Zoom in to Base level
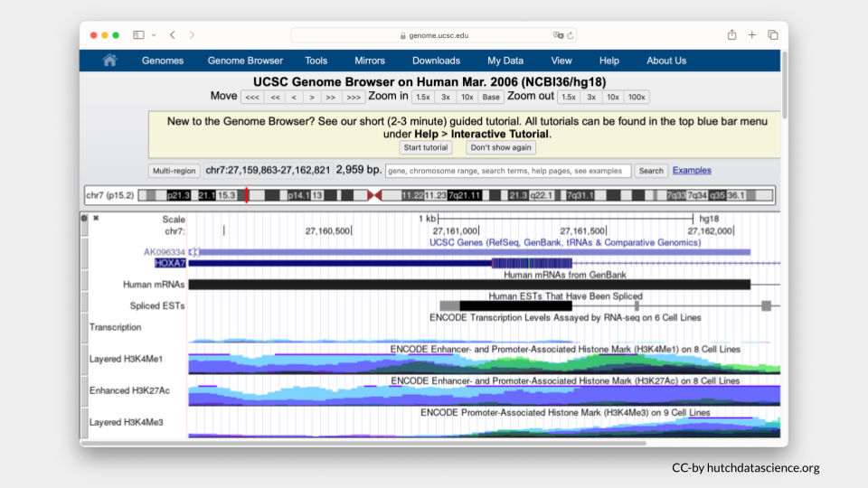The image size is (868, 488). point(491,97)
